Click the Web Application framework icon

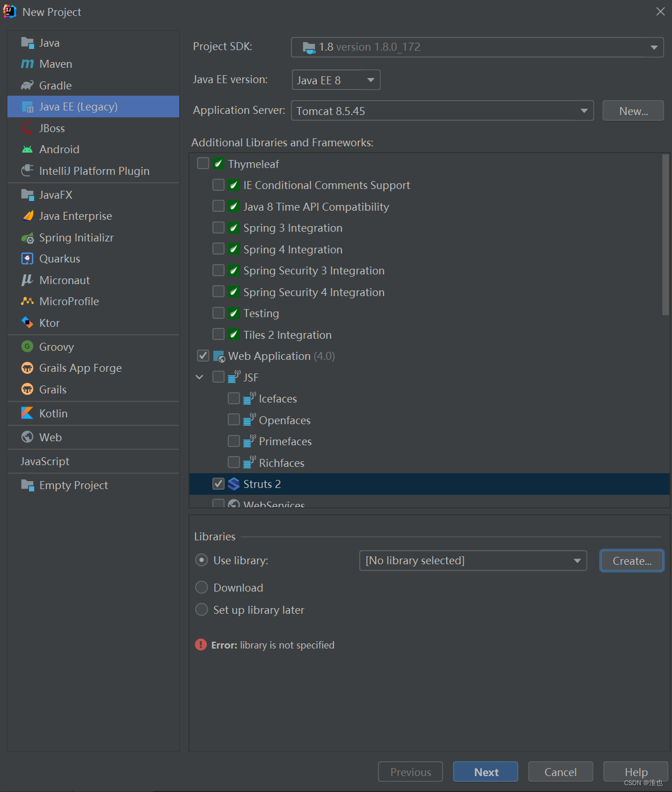(219, 356)
